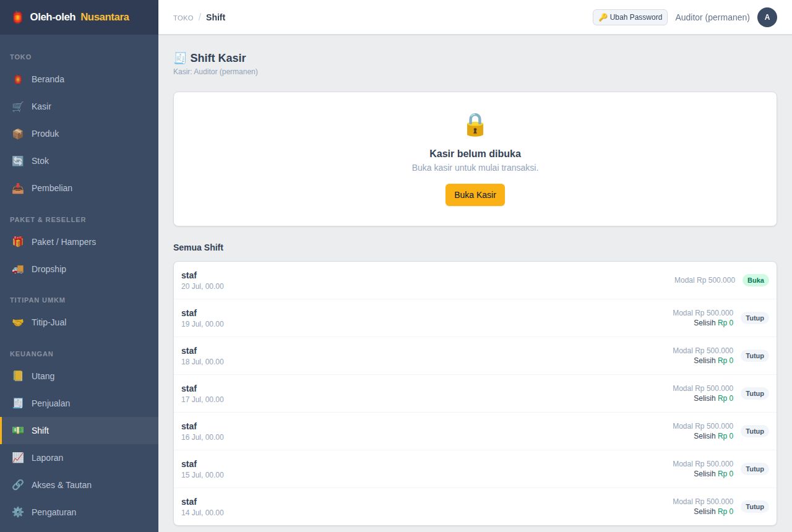Open the Akses & Tautan menu item
792x532 pixels.
pyautogui.click(x=79, y=485)
